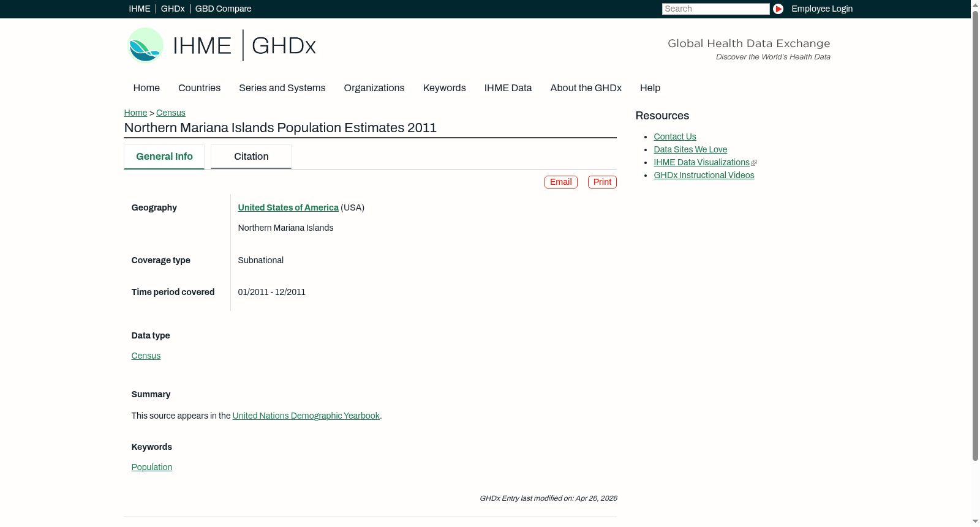980x527 pixels.
Task: Switch to the Citation tab
Action: point(251,157)
